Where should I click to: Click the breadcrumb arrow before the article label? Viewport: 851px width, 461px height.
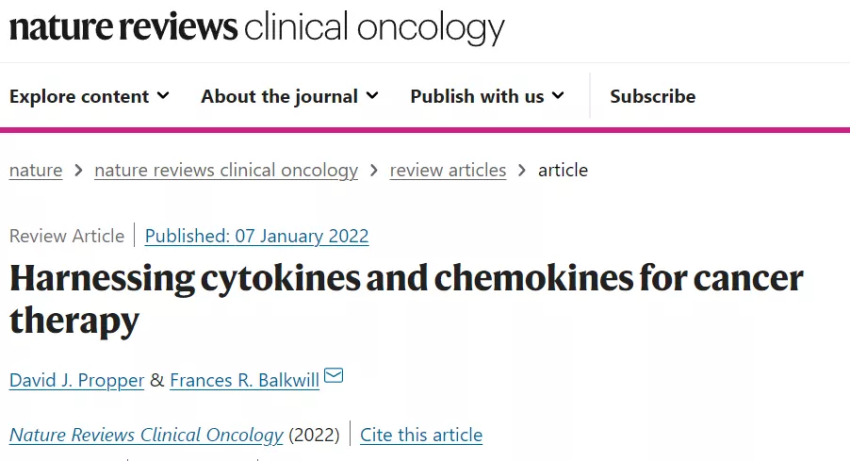522,170
